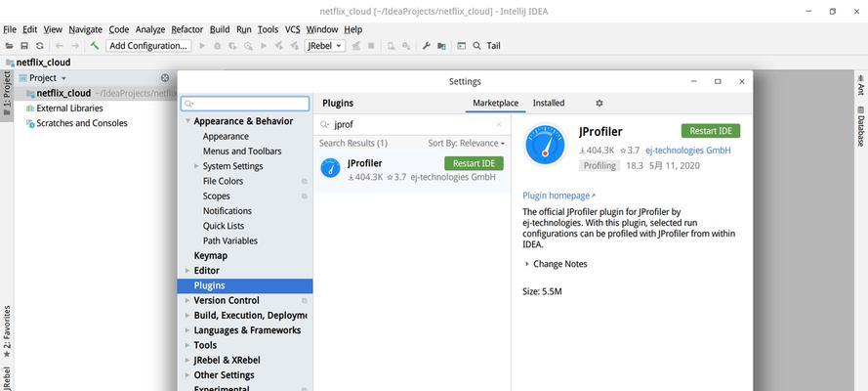Click the Add Configuration... button
The width and height of the screenshot is (868, 391).
tap(148, 46)
